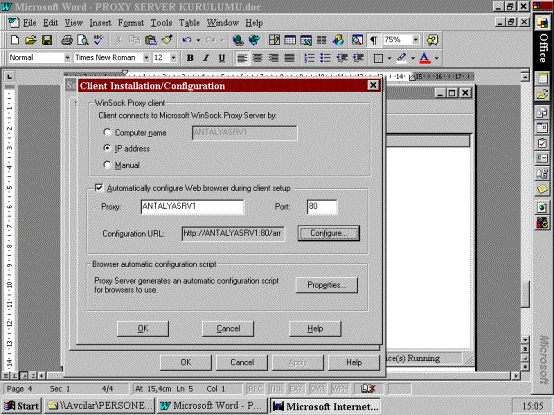Align text left
Screen dimensions: 554x415
point(242,58)
